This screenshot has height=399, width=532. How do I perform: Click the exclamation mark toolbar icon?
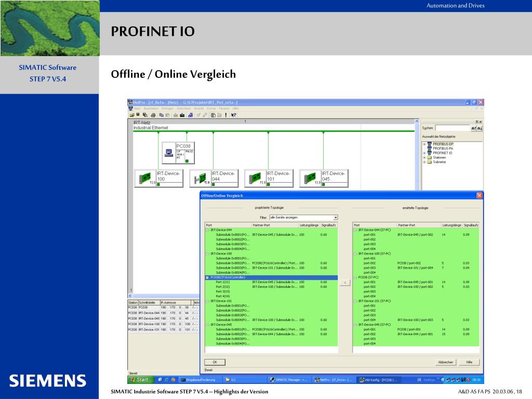[x=226, y=115]
